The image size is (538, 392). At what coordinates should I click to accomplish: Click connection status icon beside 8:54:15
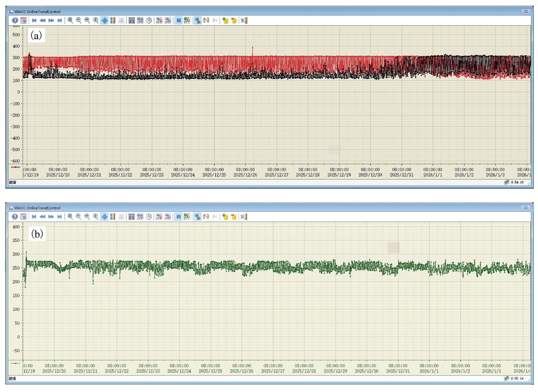(x=507, y=182)
